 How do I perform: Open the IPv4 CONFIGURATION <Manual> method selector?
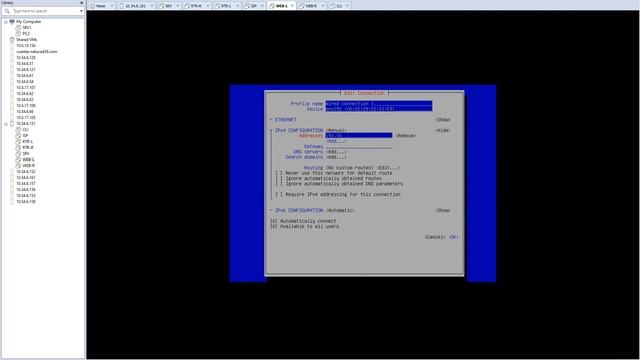point(336,130)
